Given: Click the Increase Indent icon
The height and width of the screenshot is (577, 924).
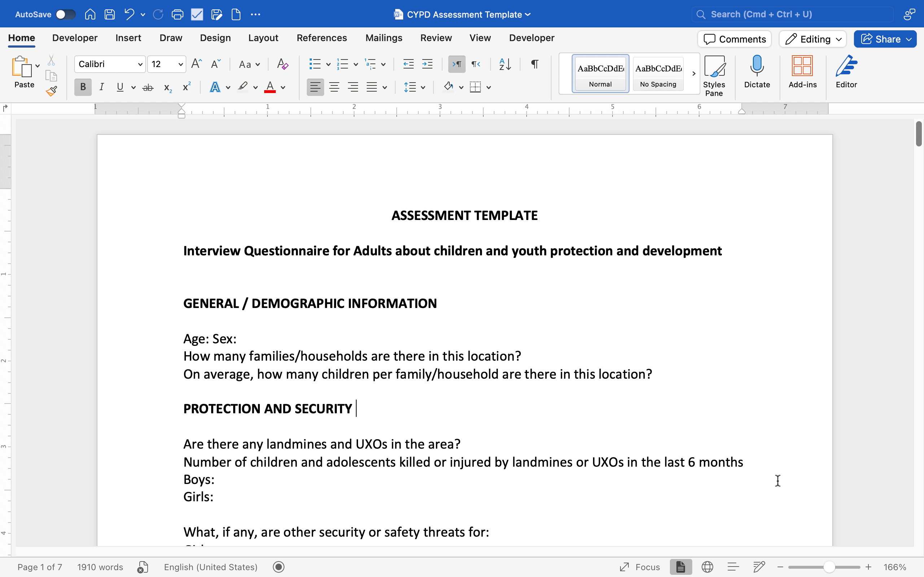Looking at the screenshot, I should tap(427, 64).
